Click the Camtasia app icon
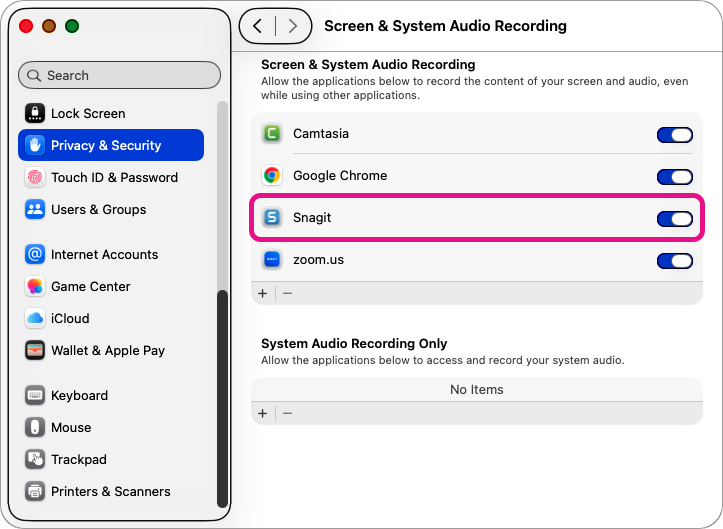The image size is (723, 529). pyautogui.click(x=272, y=134)
